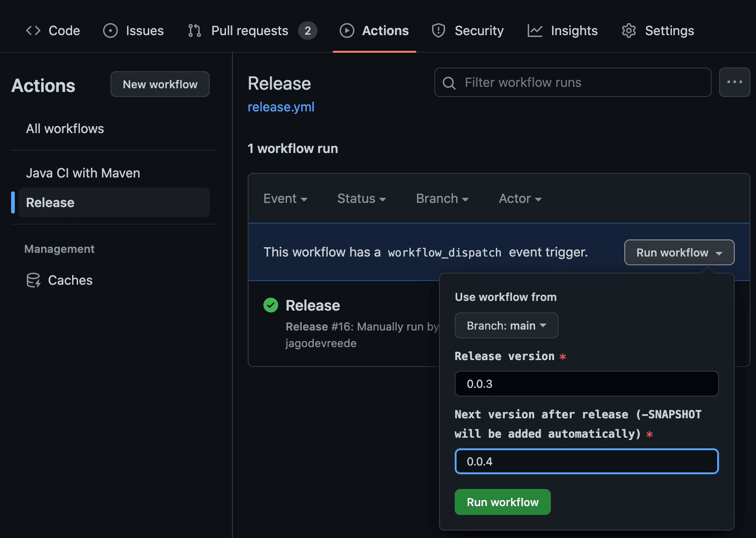756x538 pixels.
Task: Click the Caches database icon
Action: [x=33, y=280]
